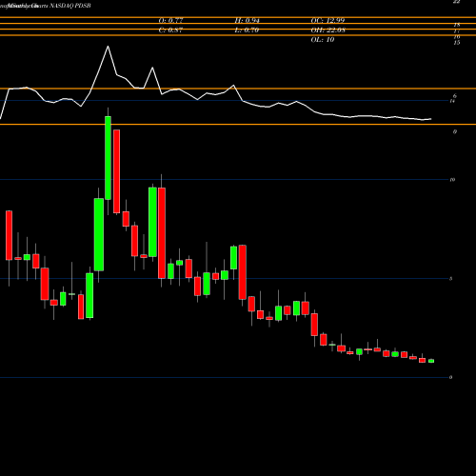
Task: Select the high value H: 0.94
Action: click(247, 21)
